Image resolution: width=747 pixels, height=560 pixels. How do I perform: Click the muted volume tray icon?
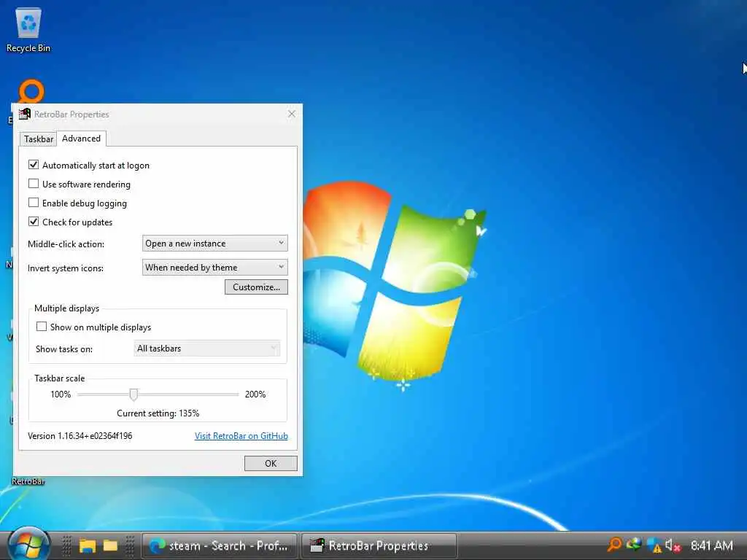672,545
